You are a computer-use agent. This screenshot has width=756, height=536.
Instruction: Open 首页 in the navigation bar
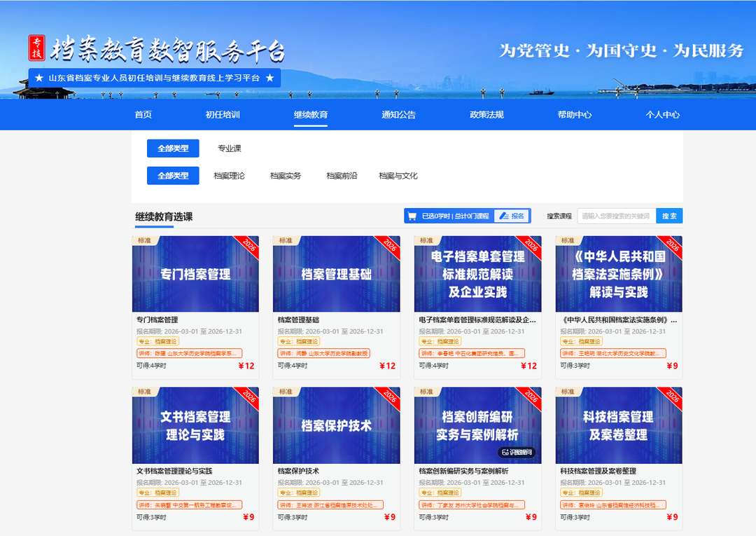point(143,114)
